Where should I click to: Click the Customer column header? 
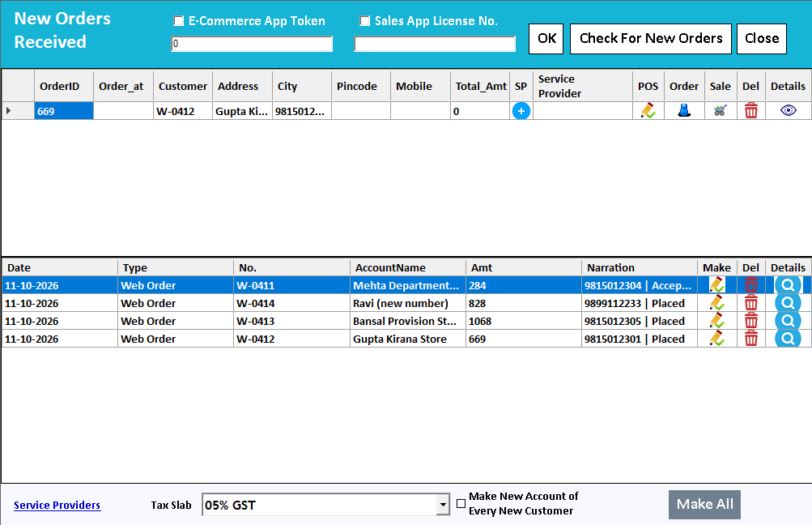coord(183,86)
